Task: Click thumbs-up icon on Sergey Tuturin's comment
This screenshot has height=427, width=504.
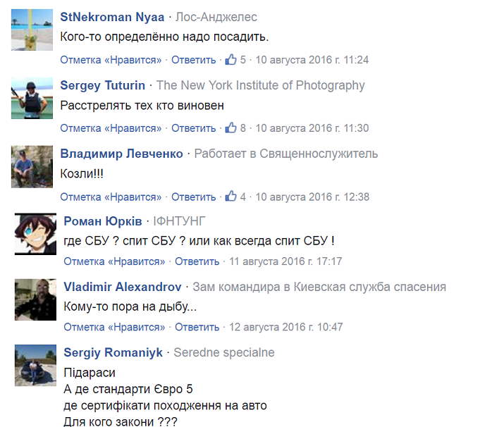Action: (231, 128)
